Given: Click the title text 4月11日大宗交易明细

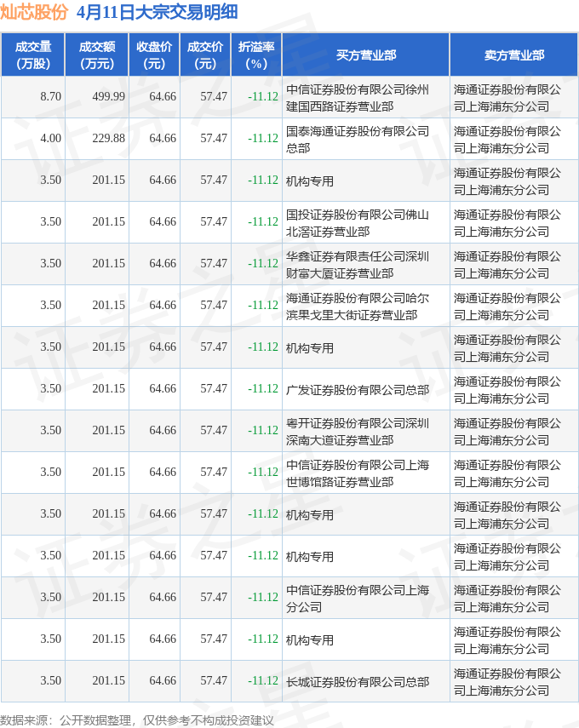Looking at the screenshot, I should coord(157,12).
